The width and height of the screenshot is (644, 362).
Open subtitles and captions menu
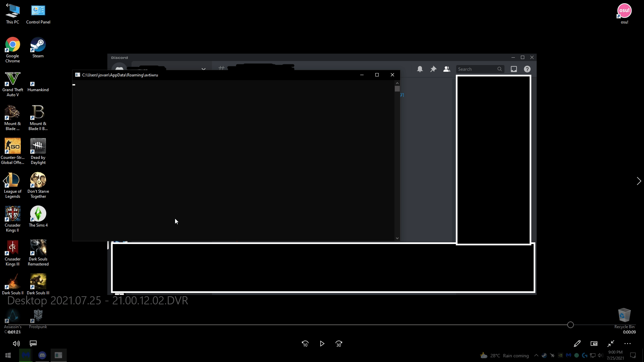tap(33, 344)
